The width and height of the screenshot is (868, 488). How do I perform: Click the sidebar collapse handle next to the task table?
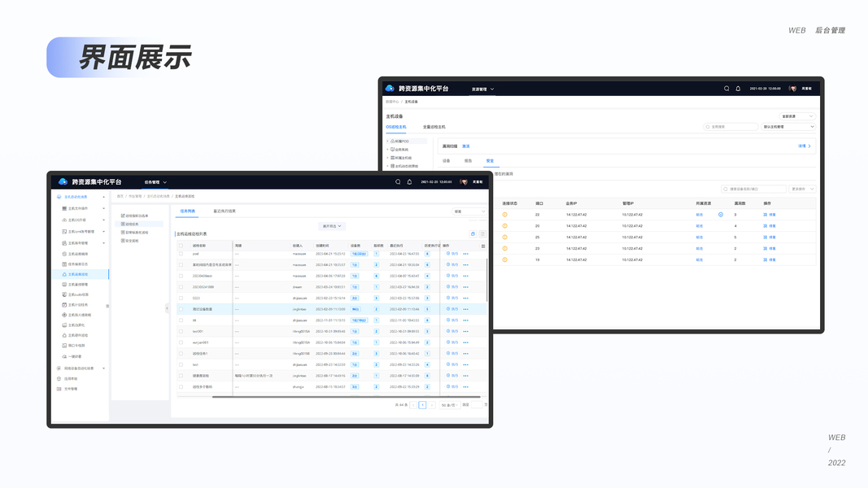click(168, 308)
